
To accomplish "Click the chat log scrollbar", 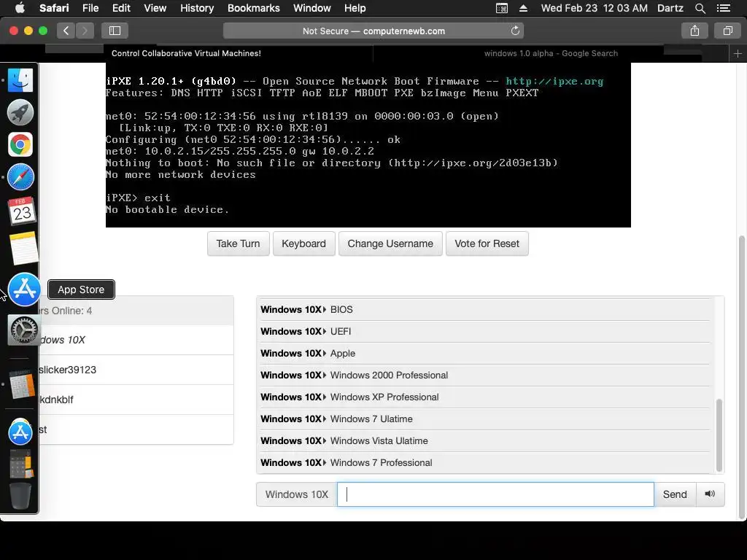I will point(719,435).
